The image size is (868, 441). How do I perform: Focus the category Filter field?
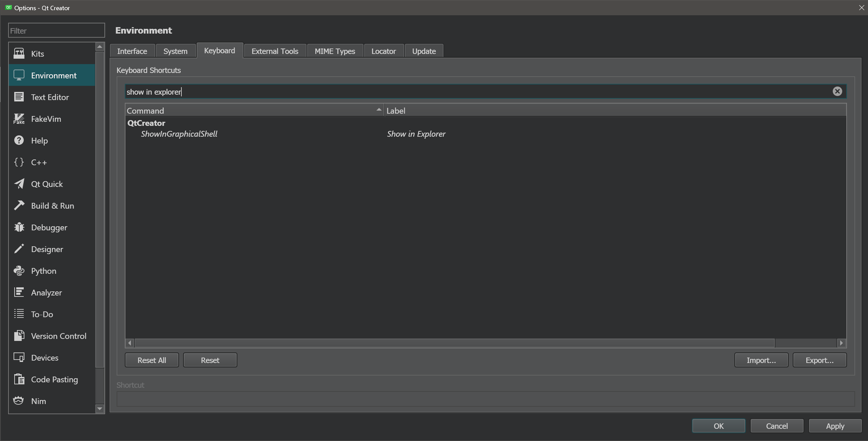56,31
